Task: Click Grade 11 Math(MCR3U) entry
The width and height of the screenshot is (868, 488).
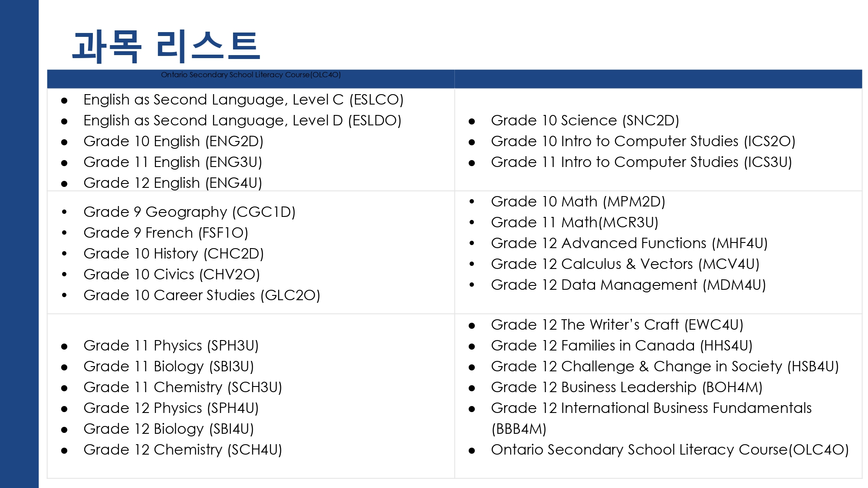Action: [x=575, y=223]
